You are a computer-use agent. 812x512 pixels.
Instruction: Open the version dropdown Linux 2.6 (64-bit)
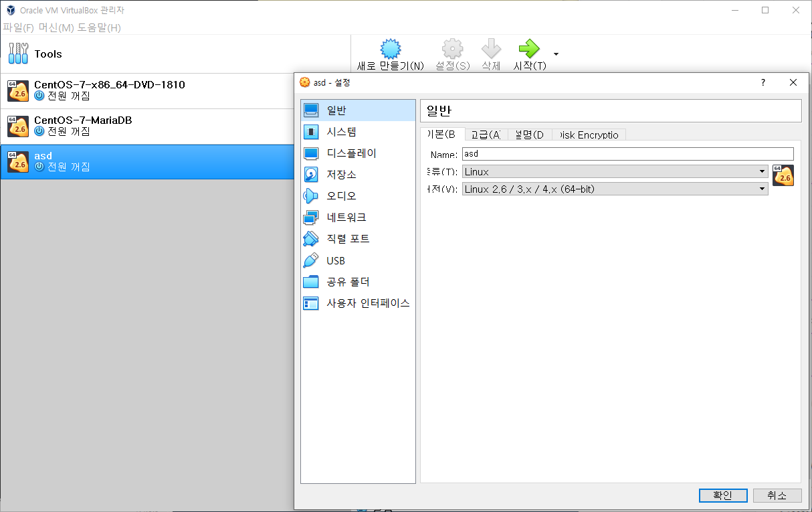click(615, 189)
